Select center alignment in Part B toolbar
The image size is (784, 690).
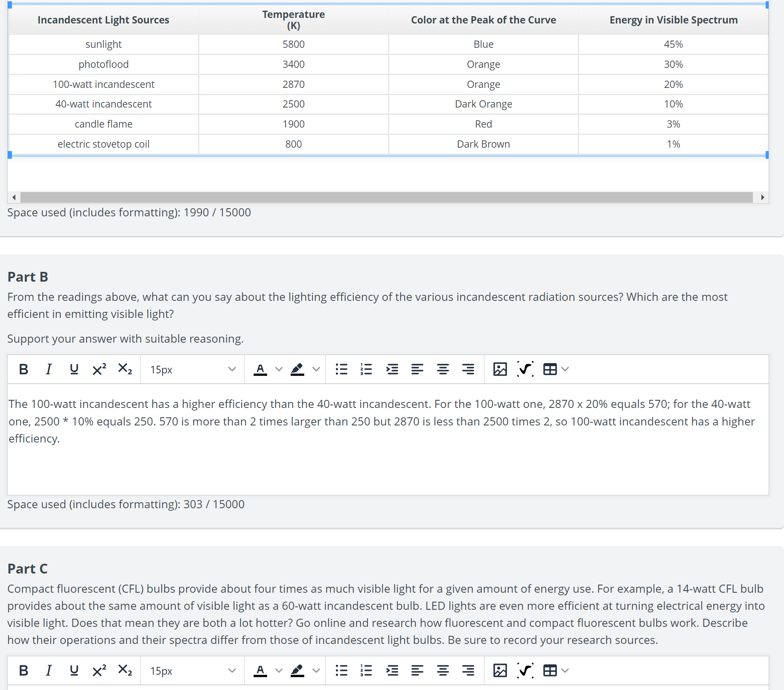443,369
